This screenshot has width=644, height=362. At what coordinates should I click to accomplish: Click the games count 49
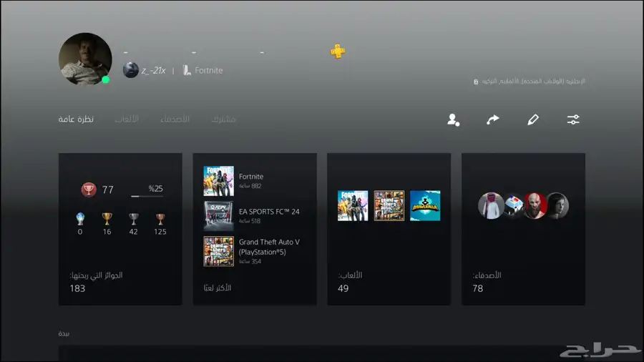tap(343, 288)
